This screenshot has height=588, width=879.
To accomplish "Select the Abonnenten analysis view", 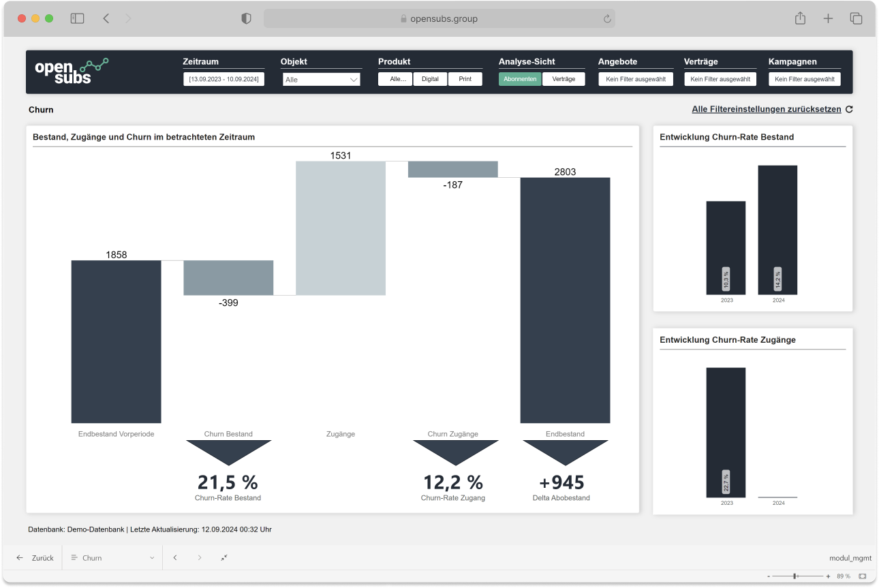I will click(x=520, y=79).
